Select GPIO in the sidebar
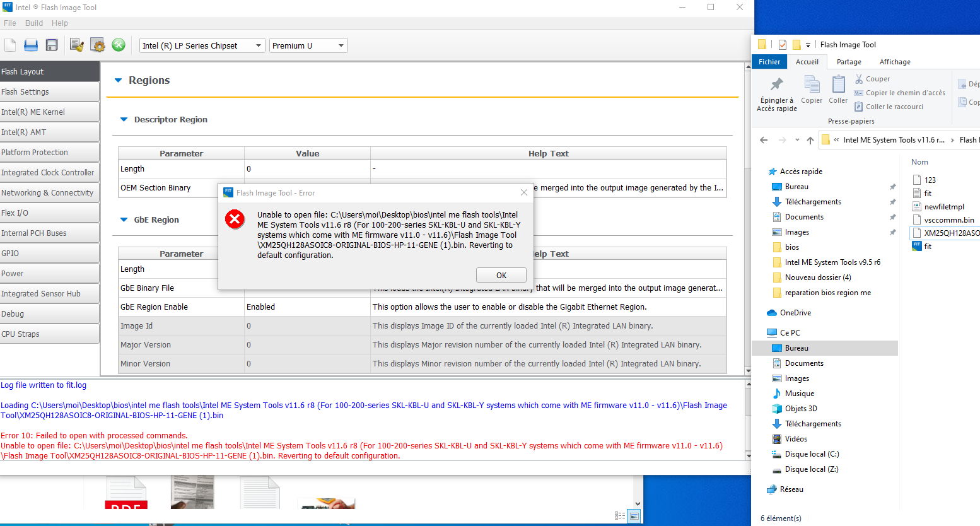 (50, 253)
